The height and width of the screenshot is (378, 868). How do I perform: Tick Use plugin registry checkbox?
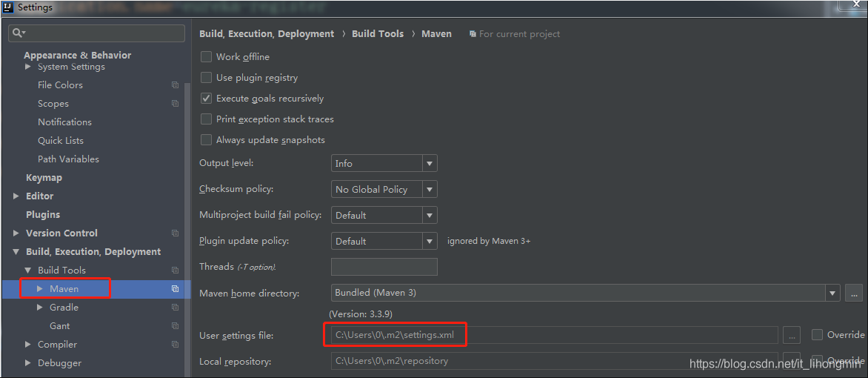click(206, 78)
